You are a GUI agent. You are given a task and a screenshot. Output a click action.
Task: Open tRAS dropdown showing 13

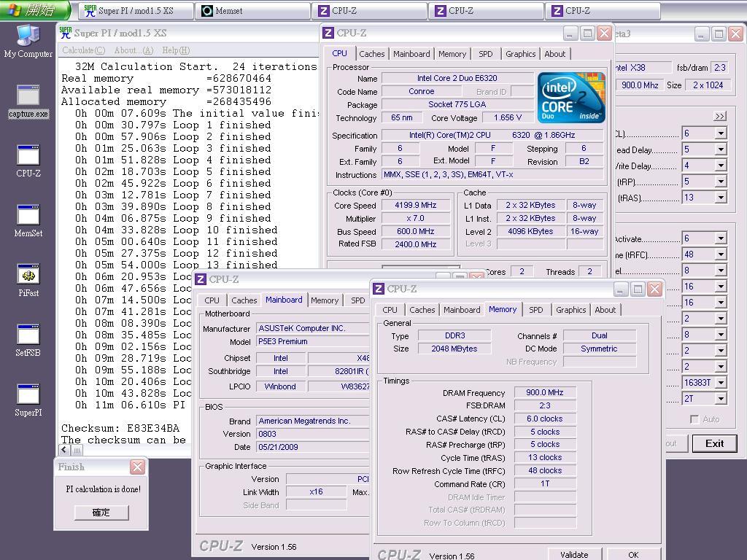point(721,197)
